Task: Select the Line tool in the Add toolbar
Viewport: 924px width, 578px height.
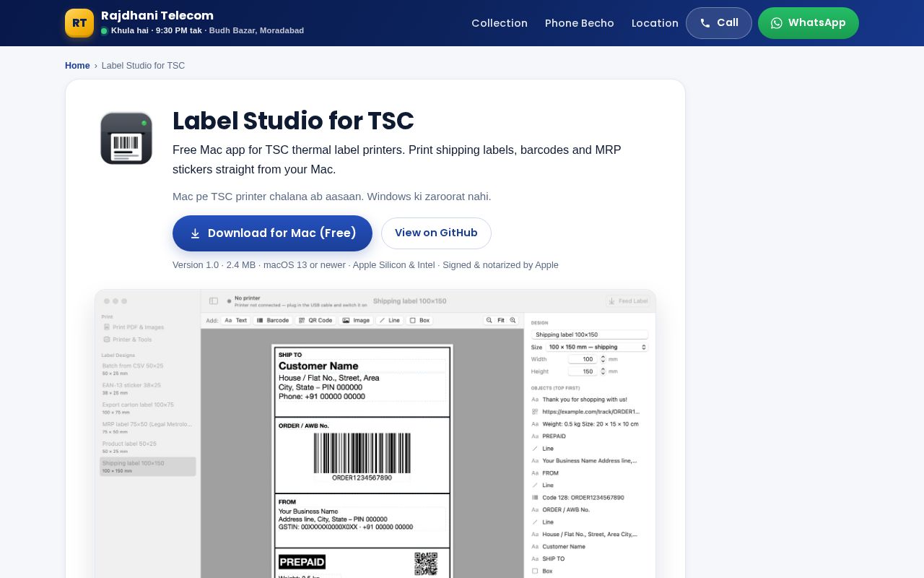Action: 390,320
